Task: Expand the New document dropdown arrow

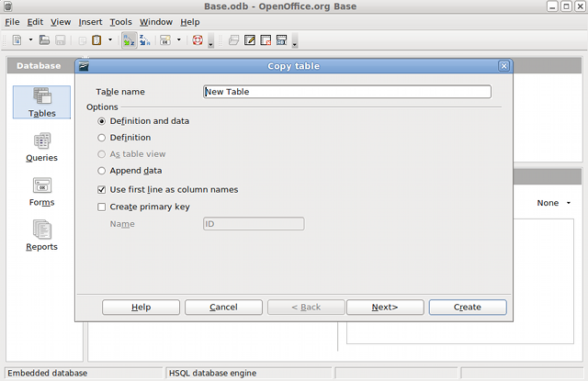Action: point(30,40)
